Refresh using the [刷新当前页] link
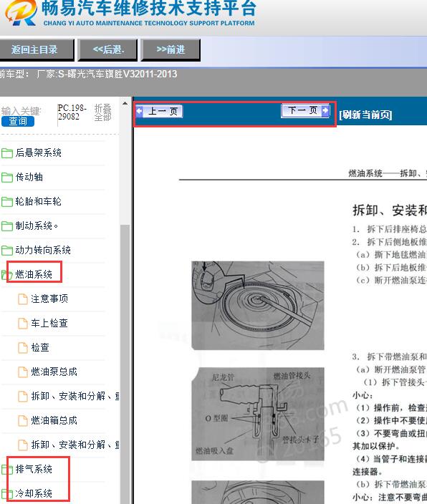The width and height of the screenshot is (427, 504). click(x=365, y=115)
